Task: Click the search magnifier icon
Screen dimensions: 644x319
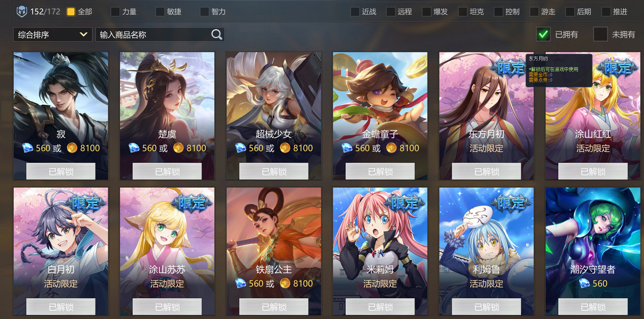Action: (x=216, y=35)
